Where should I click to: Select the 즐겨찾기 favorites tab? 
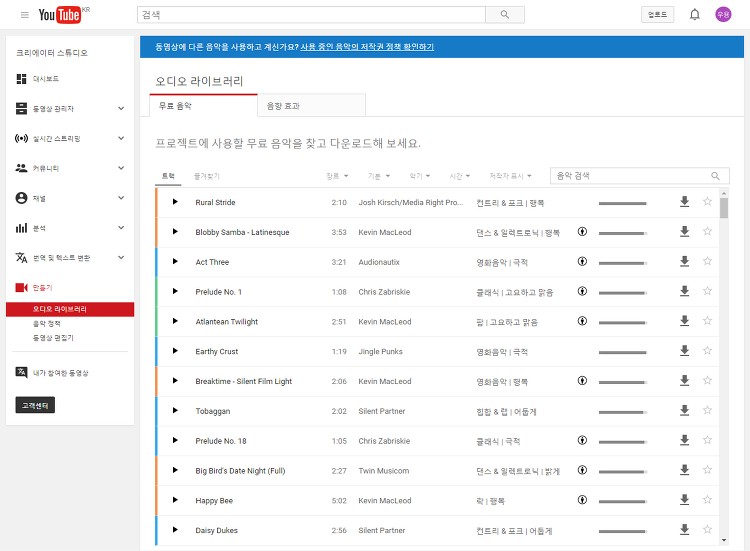point(207,176)
